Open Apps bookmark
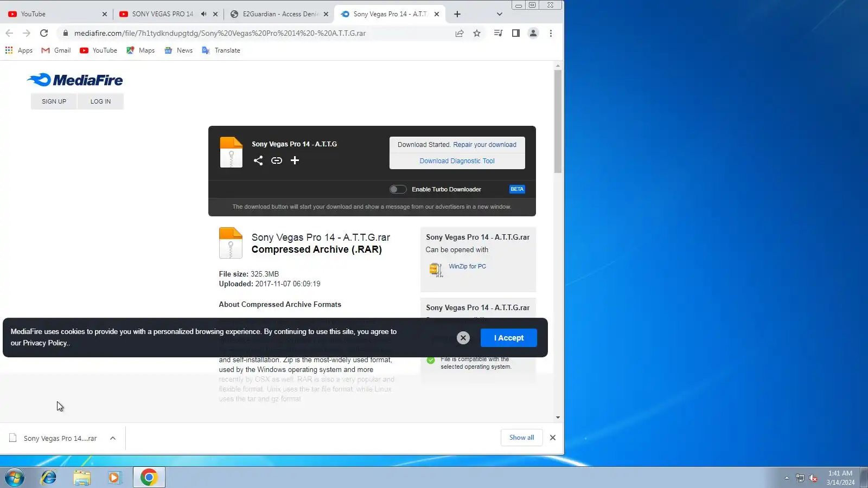This screenshot has width=868, height=488. [19, 50]
